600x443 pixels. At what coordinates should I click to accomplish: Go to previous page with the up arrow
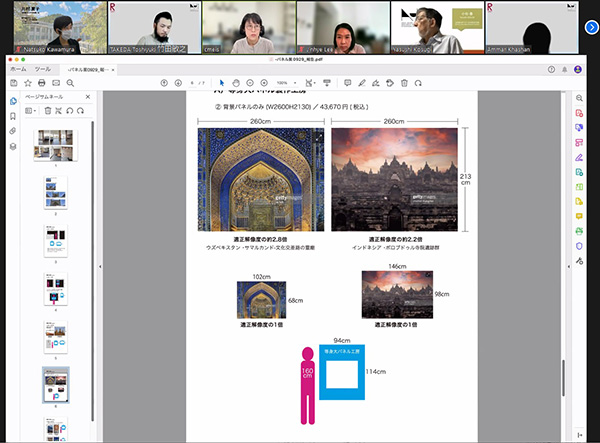tap(164, 83)
